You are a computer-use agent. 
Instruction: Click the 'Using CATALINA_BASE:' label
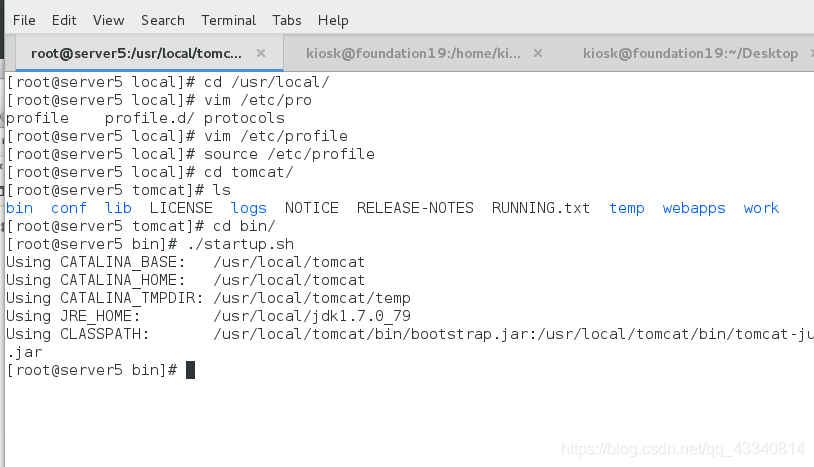click(x=96, y=262)
